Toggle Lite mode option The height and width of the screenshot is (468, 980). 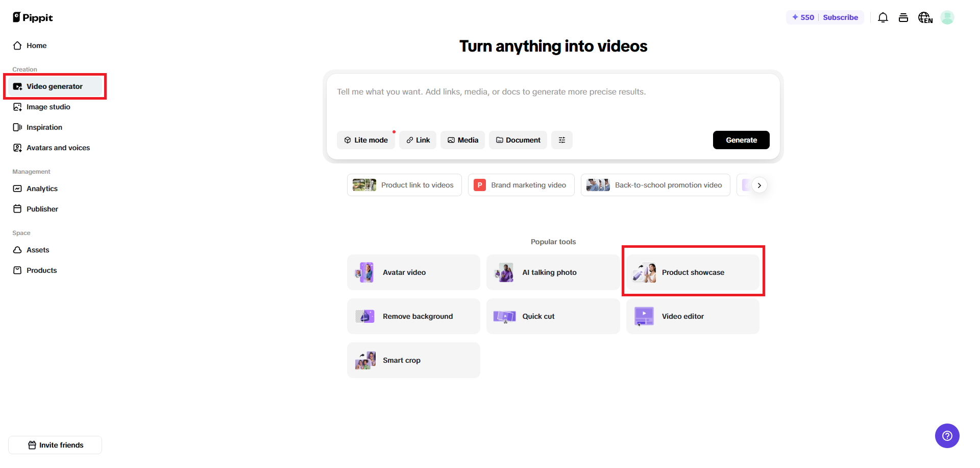point(365,140)
